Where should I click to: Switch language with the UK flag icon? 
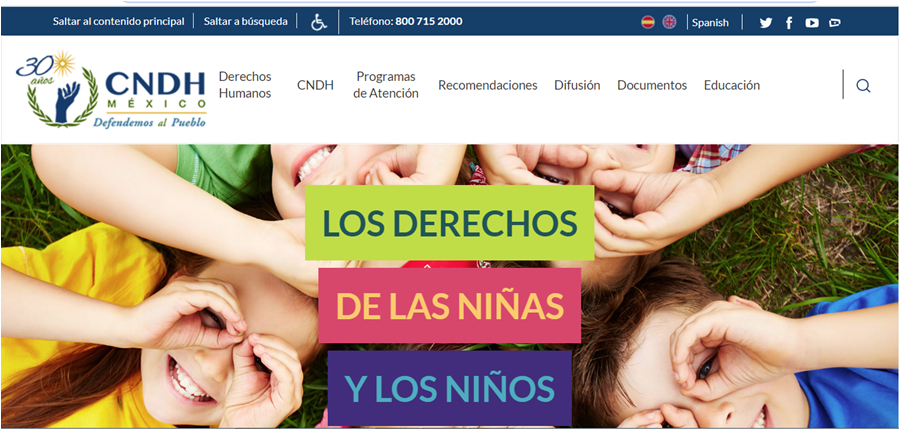tap(669, 22)
